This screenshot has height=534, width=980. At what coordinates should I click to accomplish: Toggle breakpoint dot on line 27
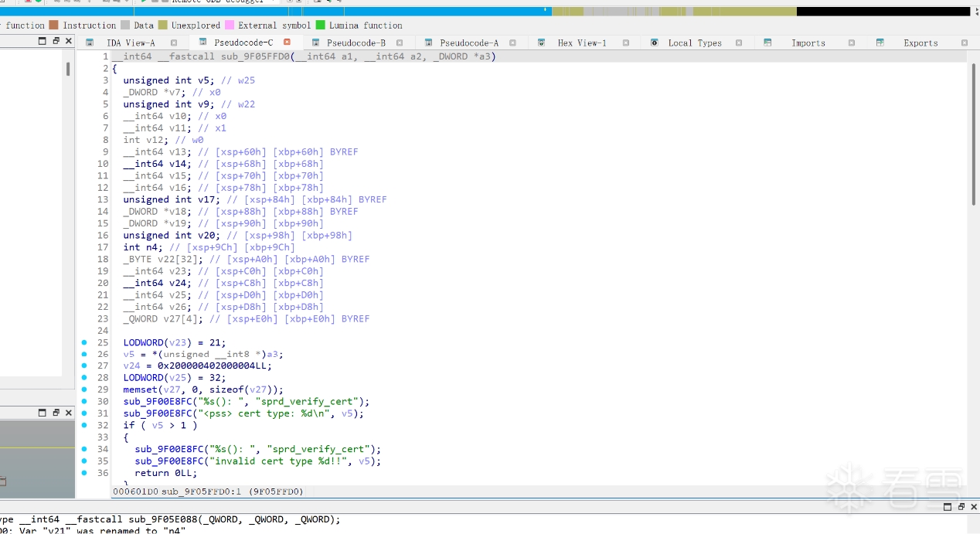click(x=83, y=366)
